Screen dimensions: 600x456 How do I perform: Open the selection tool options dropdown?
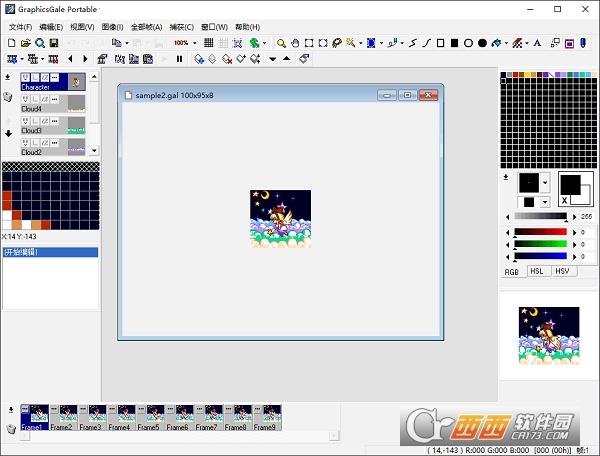[x=381, y=43]
